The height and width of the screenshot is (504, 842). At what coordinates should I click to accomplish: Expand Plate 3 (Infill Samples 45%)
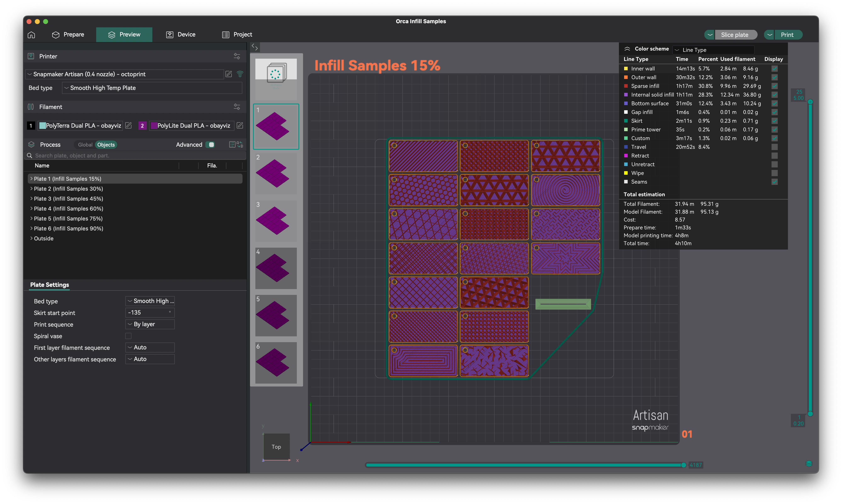(31, 199)
